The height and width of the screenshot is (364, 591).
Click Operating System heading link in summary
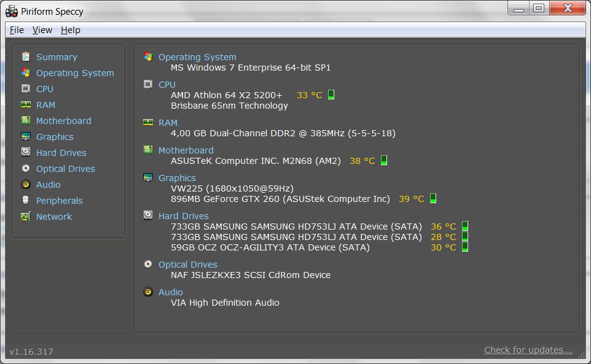pos(197,57)
